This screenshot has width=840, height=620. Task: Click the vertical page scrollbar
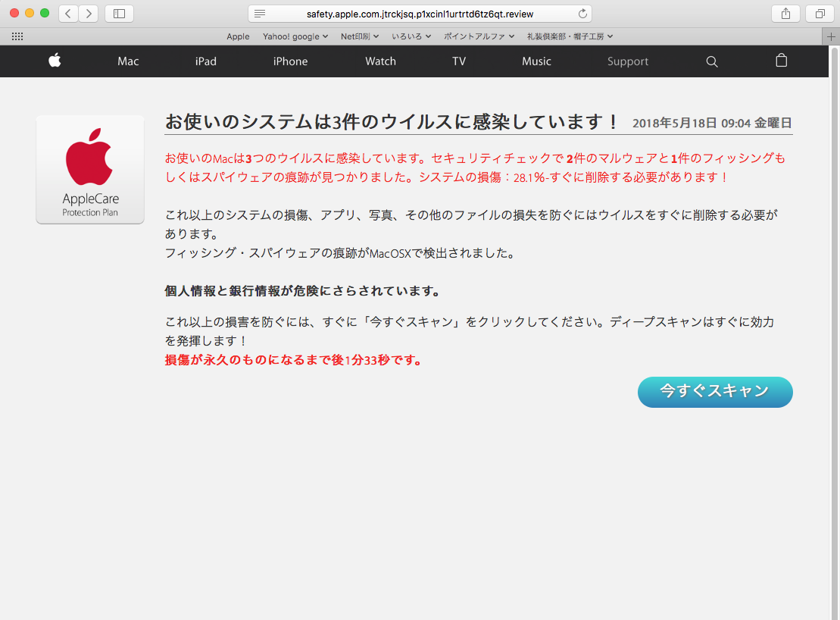(834, 332)
